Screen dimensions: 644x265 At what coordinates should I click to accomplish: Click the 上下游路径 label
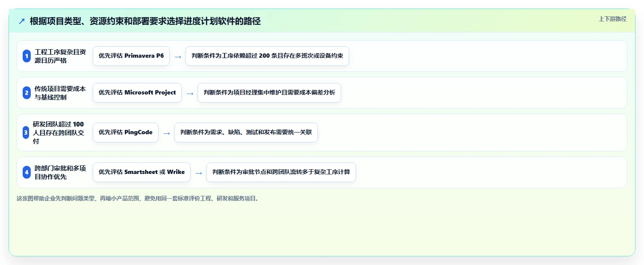coord(612,19)
